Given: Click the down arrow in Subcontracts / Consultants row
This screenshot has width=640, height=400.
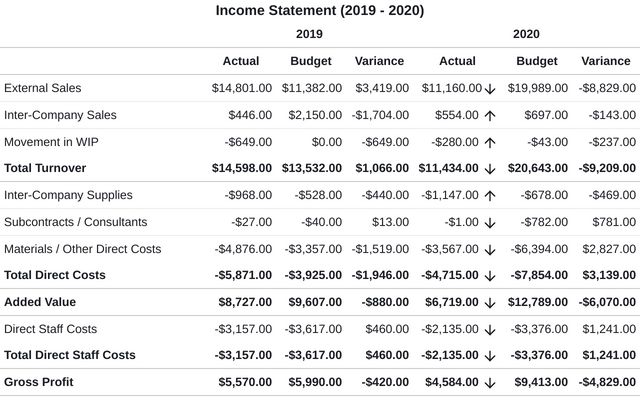Looking at the screenshot, I should [490, 222].
